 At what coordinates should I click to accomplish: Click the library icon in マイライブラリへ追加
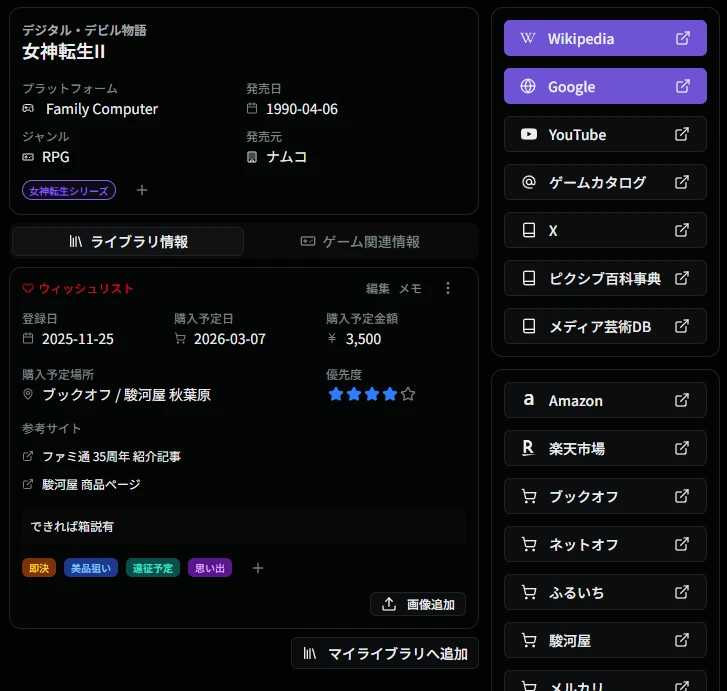click(x=309, y=653)
